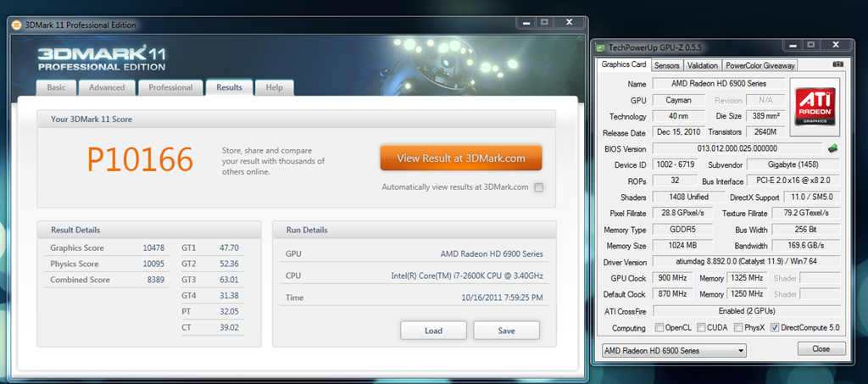Click the Release Date Dec 15, 2010 field
Screen dimensions: 868x384
point(679,132)
